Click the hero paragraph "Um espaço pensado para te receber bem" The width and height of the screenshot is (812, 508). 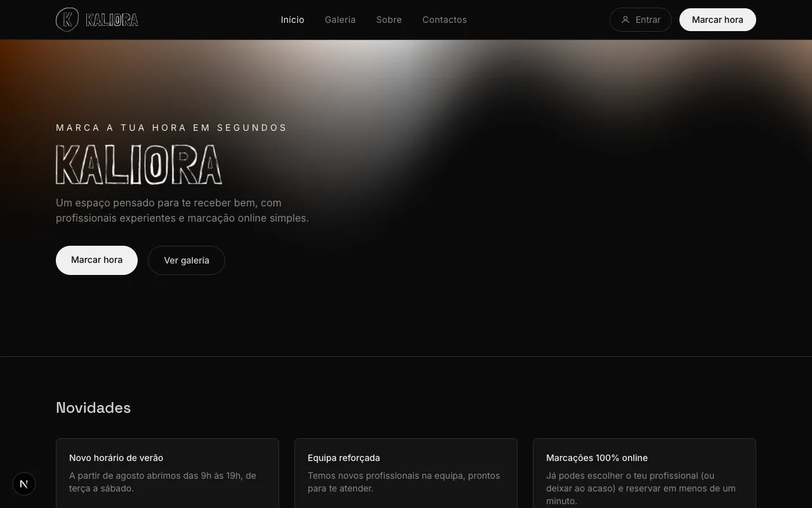click(x=157, y=203)
